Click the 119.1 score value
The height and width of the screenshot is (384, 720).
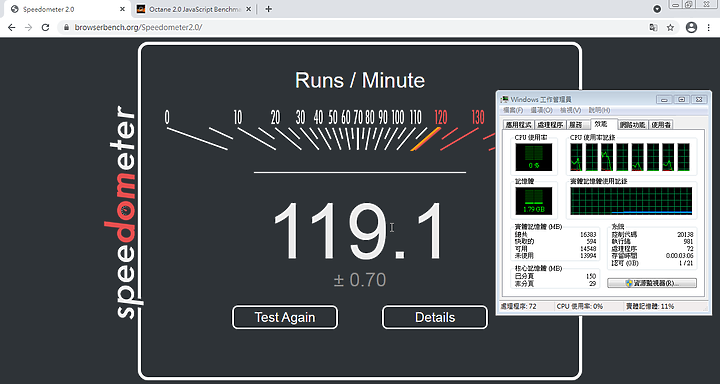click(359, 232)
